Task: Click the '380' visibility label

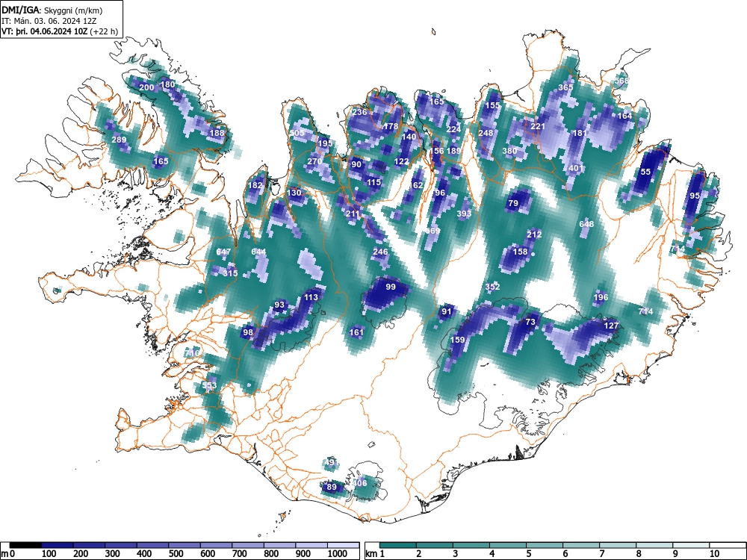Action: click(509, 151)
